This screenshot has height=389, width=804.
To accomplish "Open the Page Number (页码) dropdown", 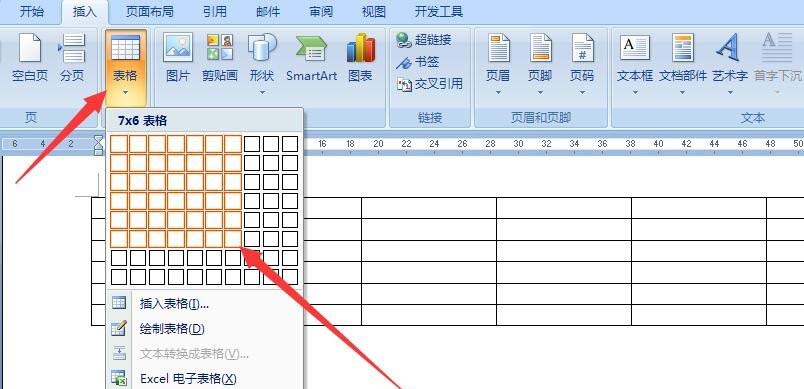I will [x=582, y=64].
